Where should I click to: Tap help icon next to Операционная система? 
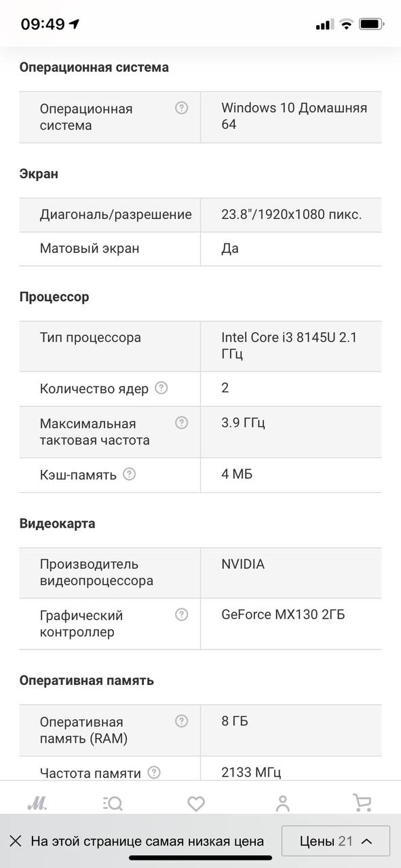(x=181, y=108)
